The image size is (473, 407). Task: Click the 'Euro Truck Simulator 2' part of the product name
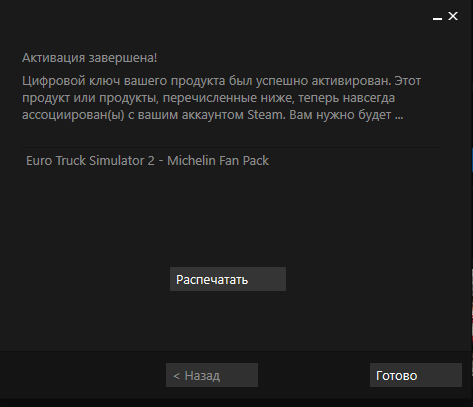pos(90,161)
